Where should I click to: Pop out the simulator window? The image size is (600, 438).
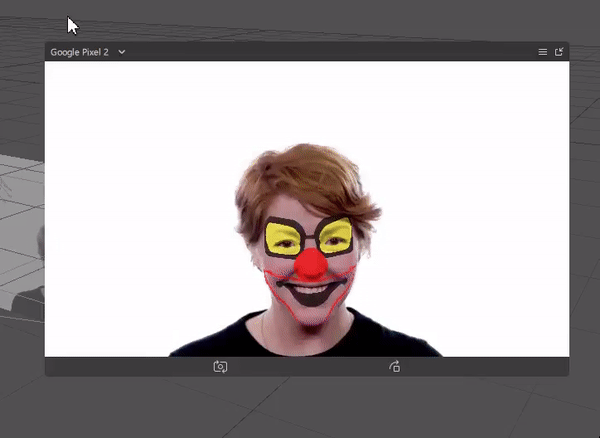tap(559, 52)
